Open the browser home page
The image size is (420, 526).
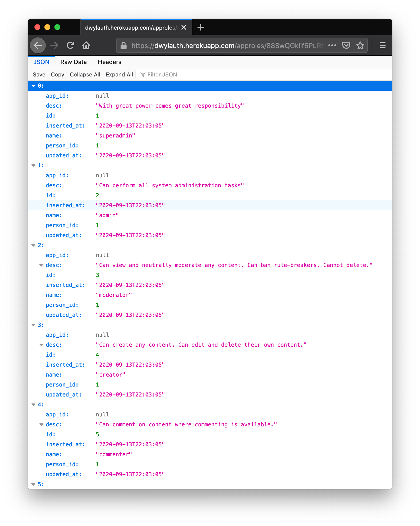(86, 45)
